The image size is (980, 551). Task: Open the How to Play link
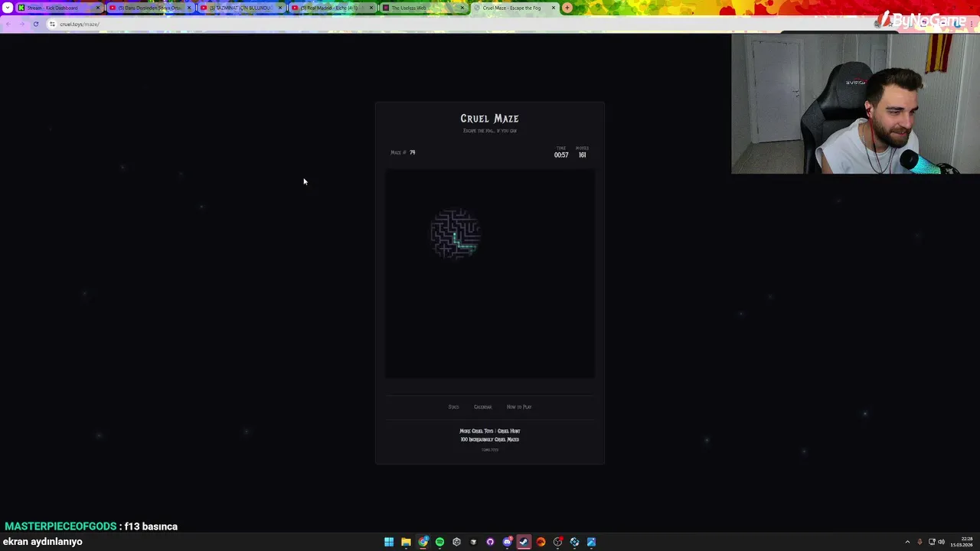pyautogui.click(x=519, y=407)
